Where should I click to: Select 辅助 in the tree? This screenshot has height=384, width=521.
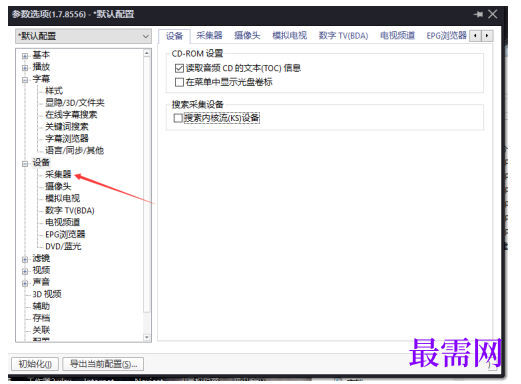tap(41, 306)
